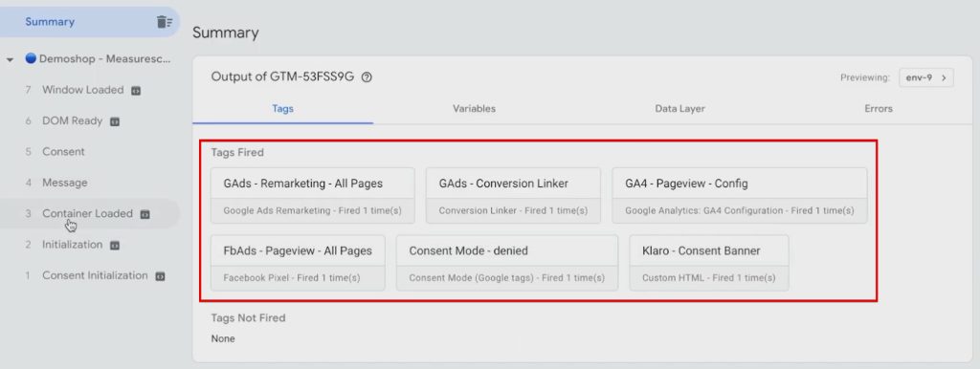Switch to the Data Layer tab

[679, 109]
